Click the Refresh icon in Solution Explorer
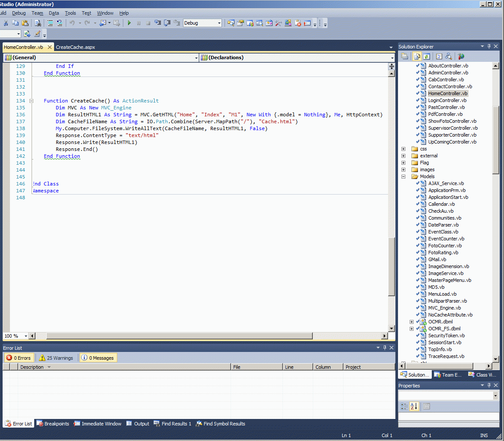The height and width of the screenshot is (441, 504). tap(427, 56)
